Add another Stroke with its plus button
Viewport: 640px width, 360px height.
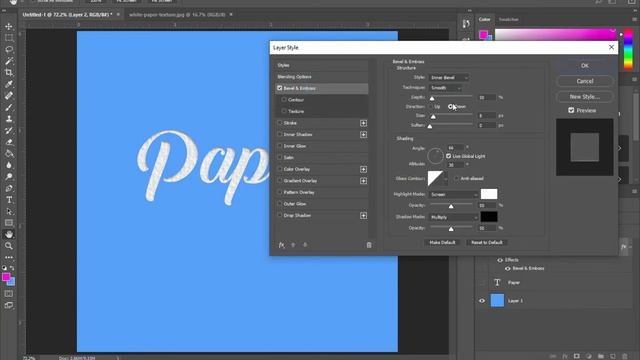(363, 123)
